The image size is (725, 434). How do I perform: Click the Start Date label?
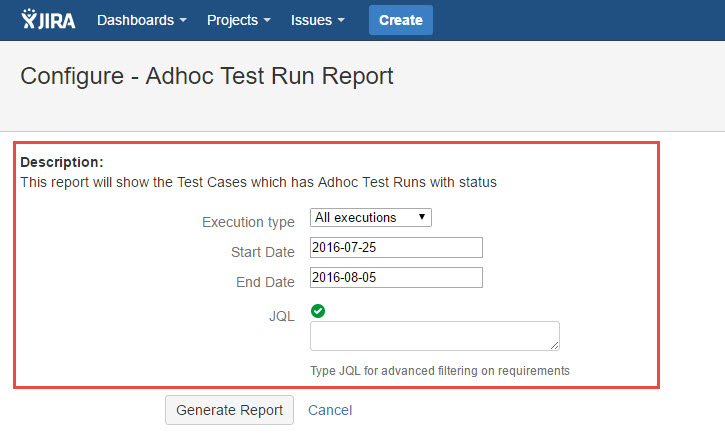pyautogui.click(x=262, y=252)
